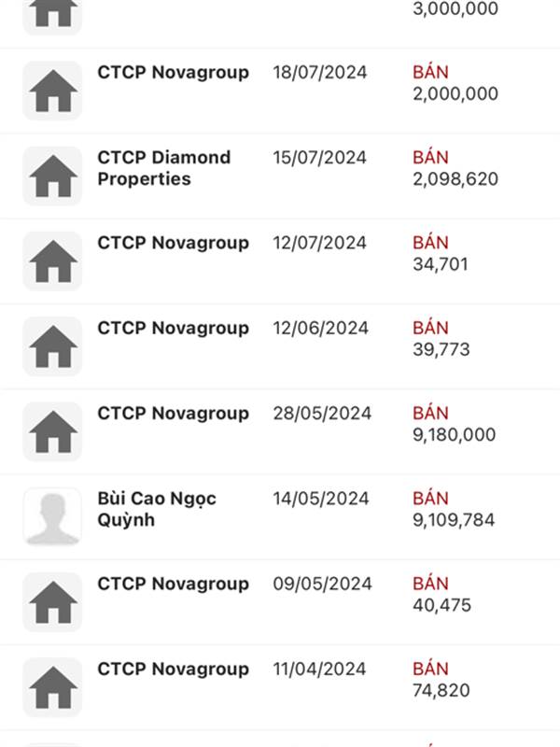Tap the BÁN label for 2,098,620 shares

[x=430, y=158]
